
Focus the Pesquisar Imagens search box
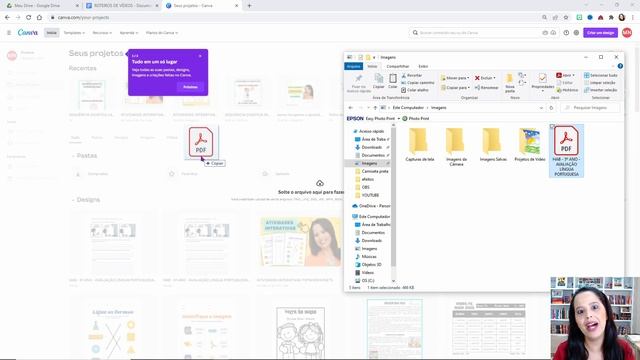[x=590, y=108]
